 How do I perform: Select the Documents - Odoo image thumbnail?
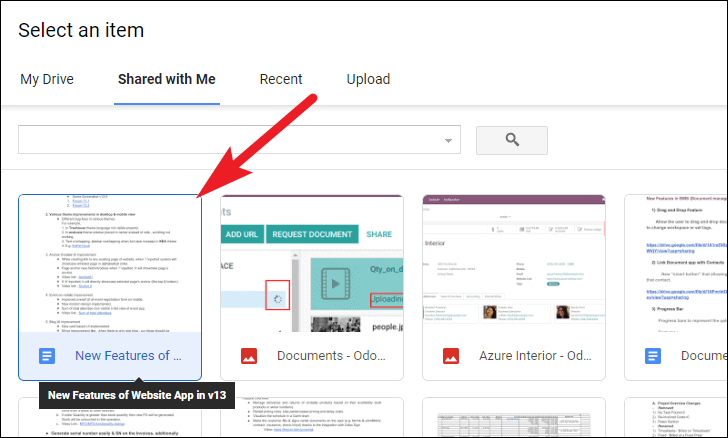point(312,263)
